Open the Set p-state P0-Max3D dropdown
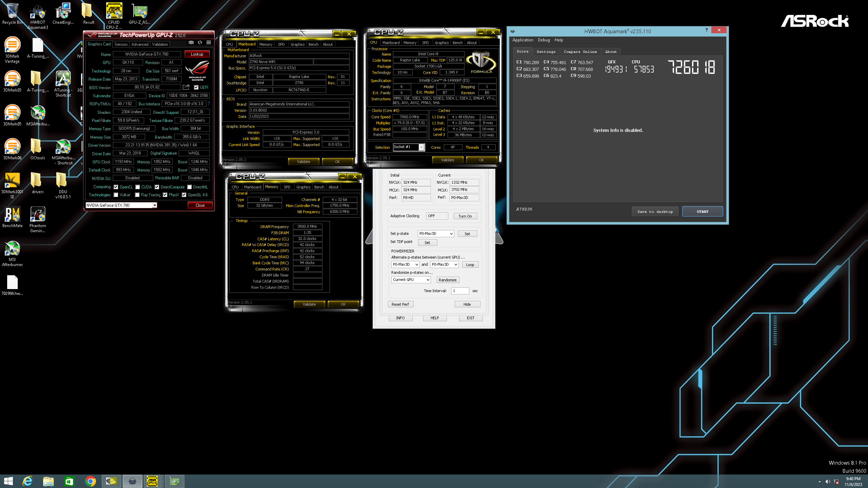 436,233
